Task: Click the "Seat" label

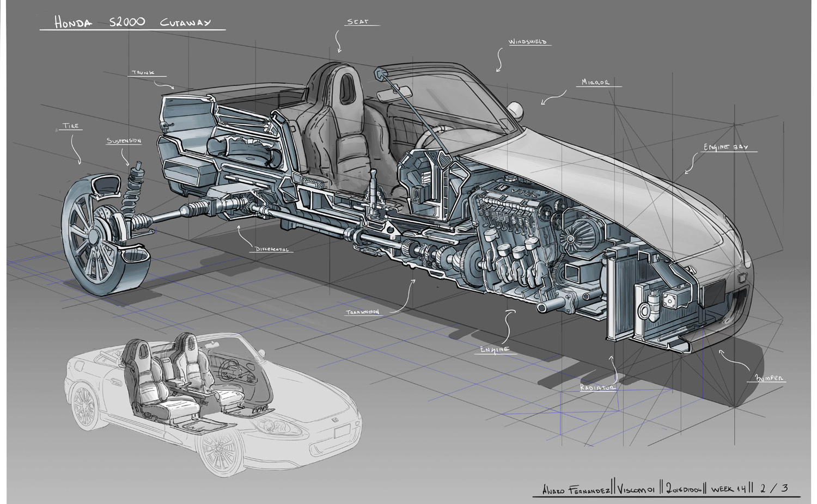Action: pyautogui.click(x=358, y=22)
